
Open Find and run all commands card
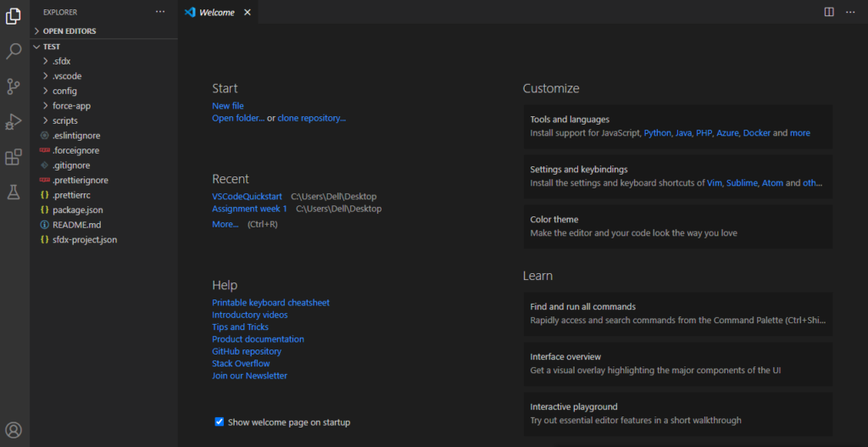(x=678, y=314)
